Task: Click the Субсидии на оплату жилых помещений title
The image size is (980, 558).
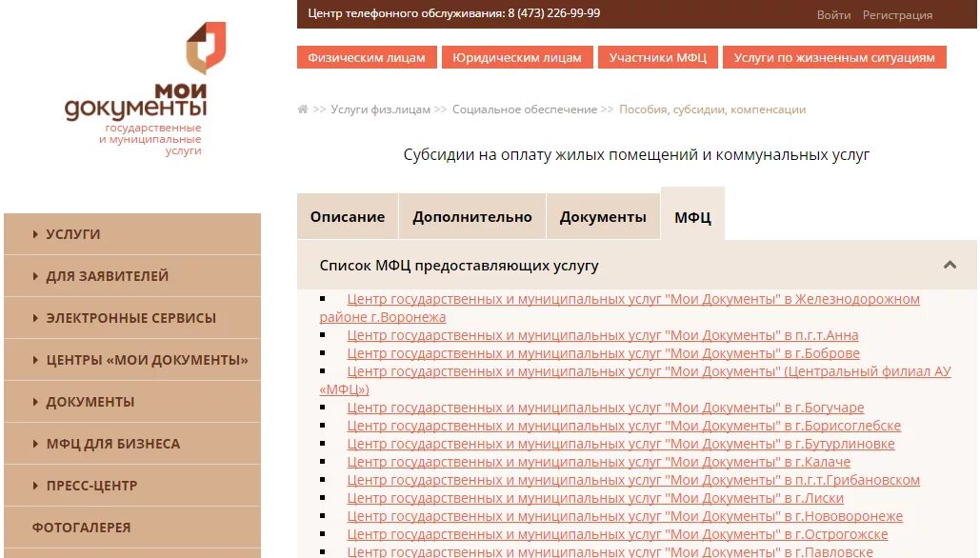Action: tap(636, 155)
